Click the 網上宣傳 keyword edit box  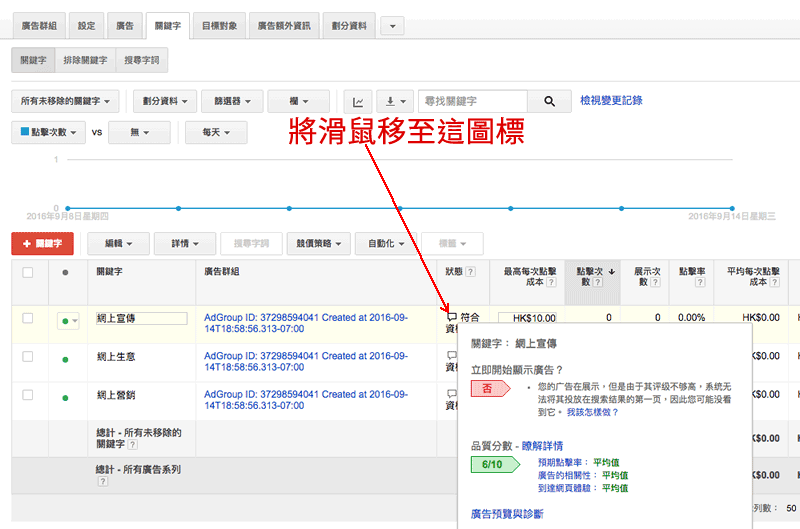click(x=141, y=318)
